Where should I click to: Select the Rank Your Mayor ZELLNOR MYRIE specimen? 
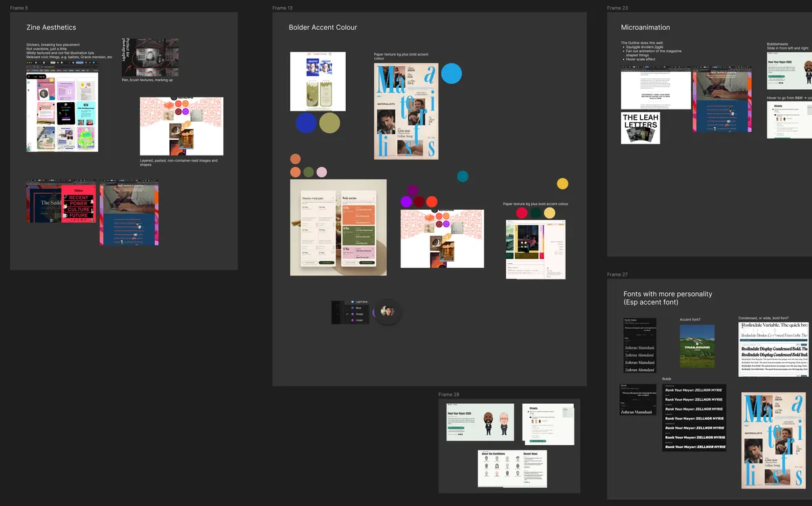point(694,417)
